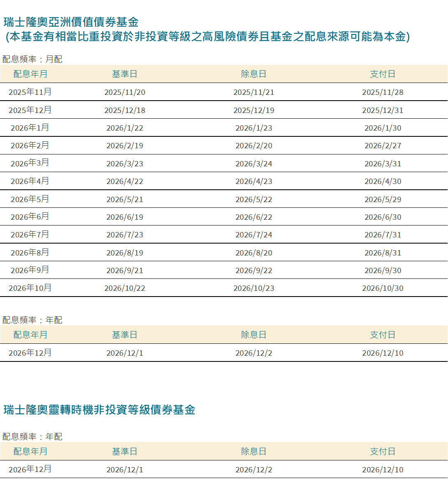Click the 瑞士隆奧亞洲價值債券基金 fund title
Viewport: 448px width, 490px height.
71,22
